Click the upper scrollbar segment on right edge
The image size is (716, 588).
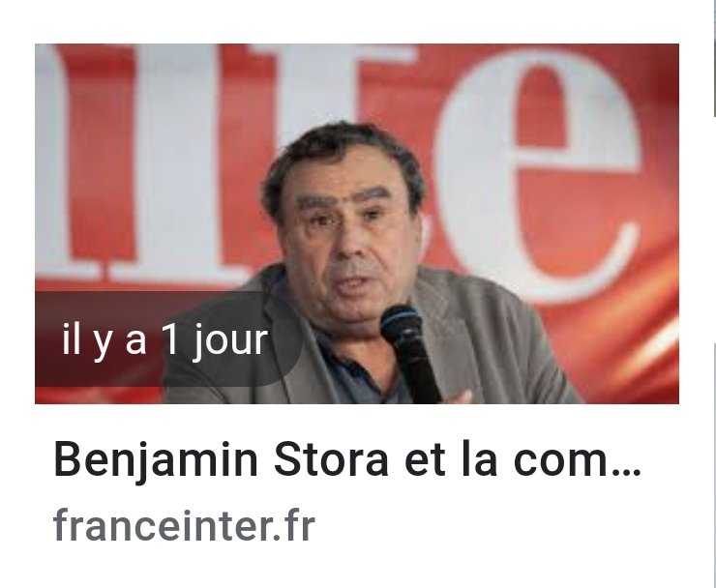point(714,58)
